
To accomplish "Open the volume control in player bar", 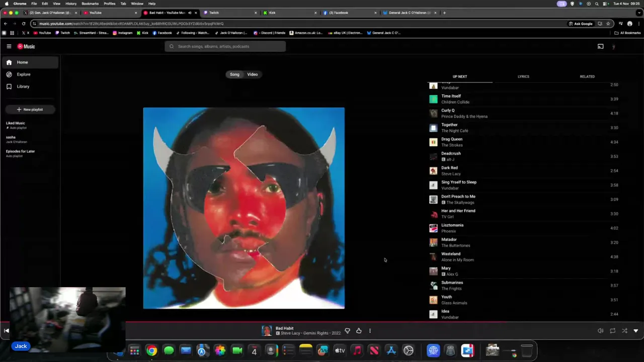I will [600, 331].
